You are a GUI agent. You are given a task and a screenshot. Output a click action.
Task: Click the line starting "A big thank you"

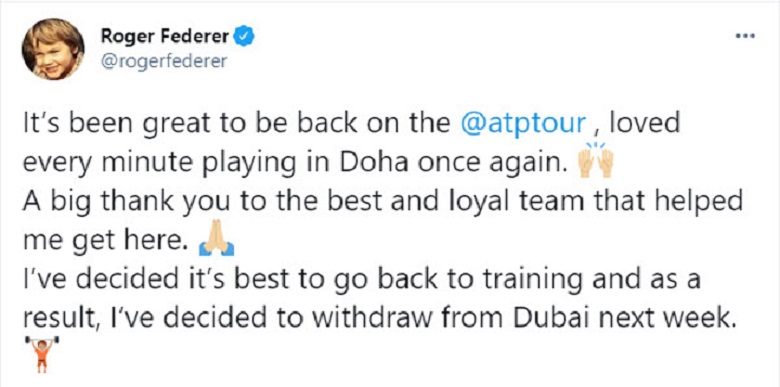pyautogui.click(x=383, y=203)
